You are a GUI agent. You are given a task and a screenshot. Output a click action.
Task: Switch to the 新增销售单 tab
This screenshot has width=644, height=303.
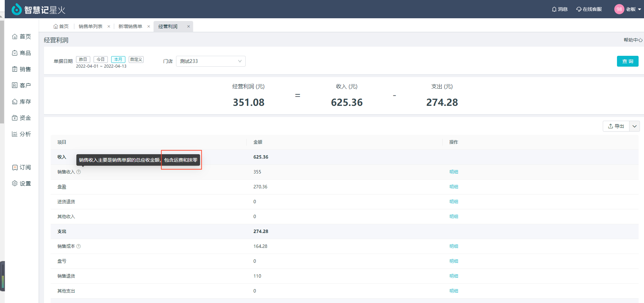tap(130, 26)
